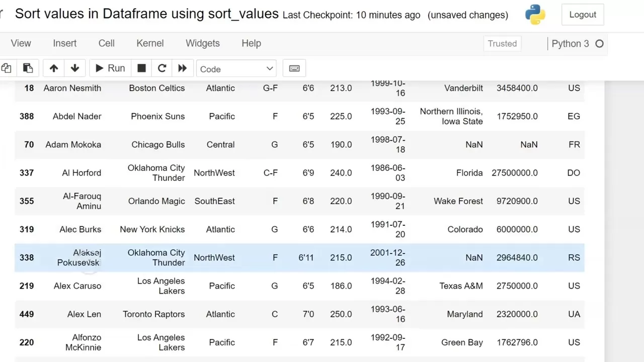Click the Trusted notebook indicator
Screen dimensions: 644x362
pos(502,44)
